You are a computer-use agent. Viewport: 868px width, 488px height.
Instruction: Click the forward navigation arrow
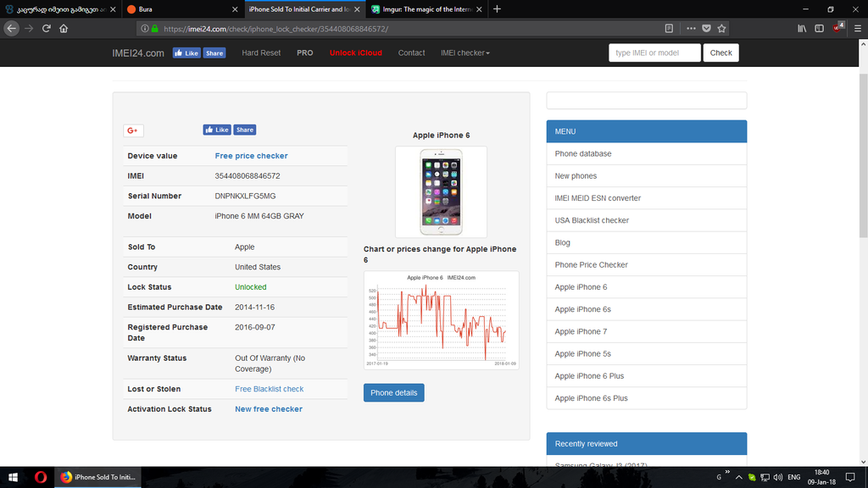[29, 28]
